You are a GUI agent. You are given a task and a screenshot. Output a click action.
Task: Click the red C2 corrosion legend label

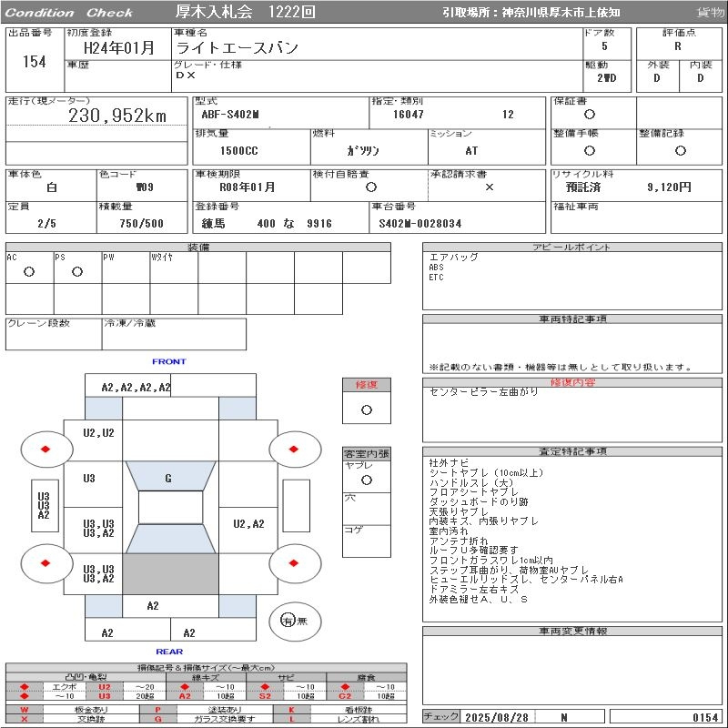click(x=345, y=696)
